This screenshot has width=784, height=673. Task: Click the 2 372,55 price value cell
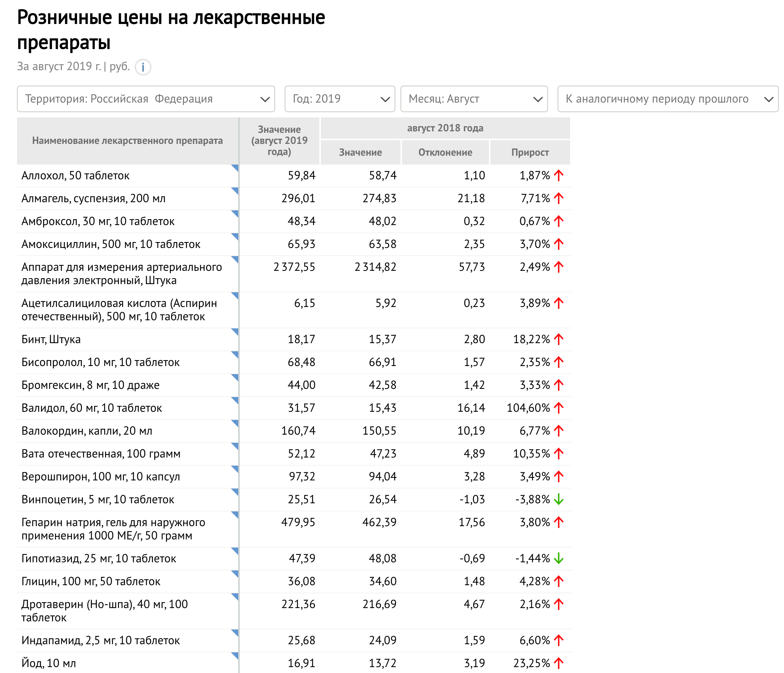point(294,267)
